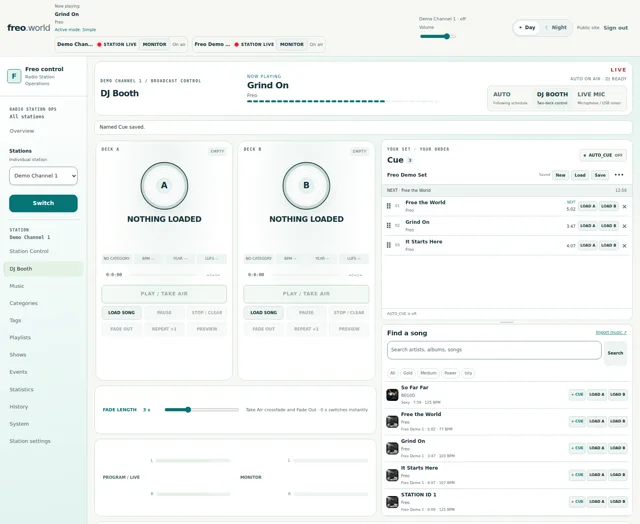Remove It Starts Here from the cue
640x524 pixels.
[624, 246]
